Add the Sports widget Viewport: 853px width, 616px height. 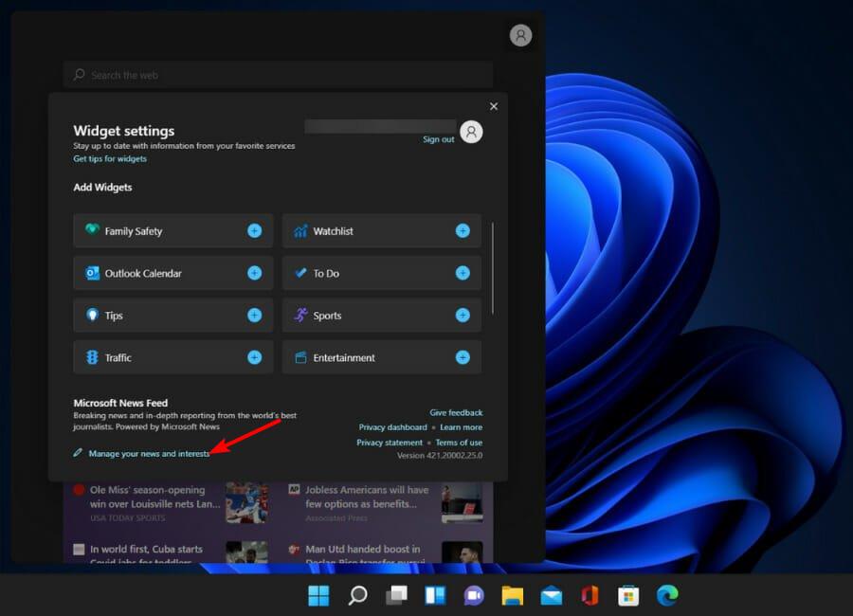(462, 315)
